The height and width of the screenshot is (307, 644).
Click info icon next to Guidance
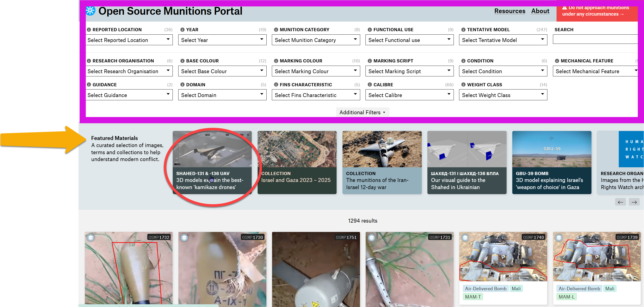pyautogui.click(x=89, y=84)
